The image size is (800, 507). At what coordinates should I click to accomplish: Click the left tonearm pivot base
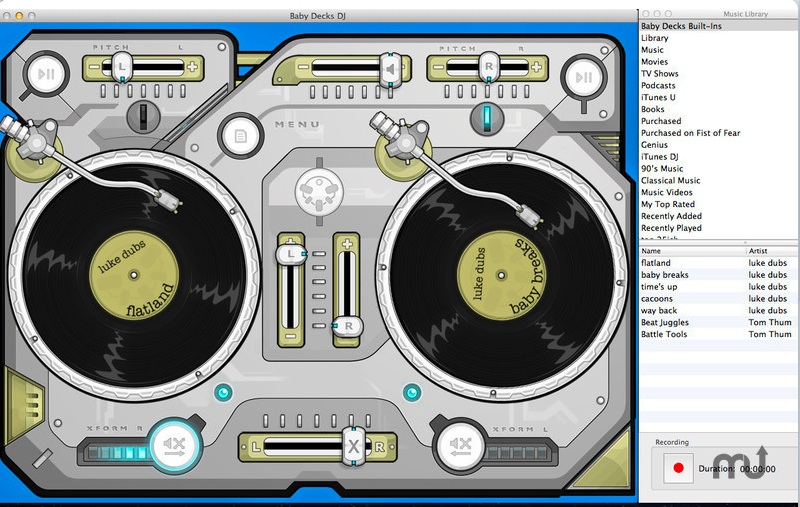tap(37, 143)
